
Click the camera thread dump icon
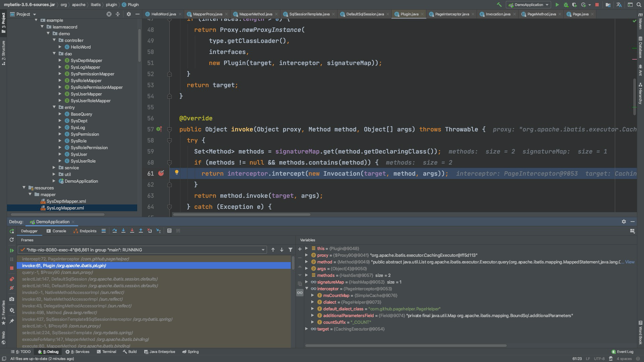point(12,299)
